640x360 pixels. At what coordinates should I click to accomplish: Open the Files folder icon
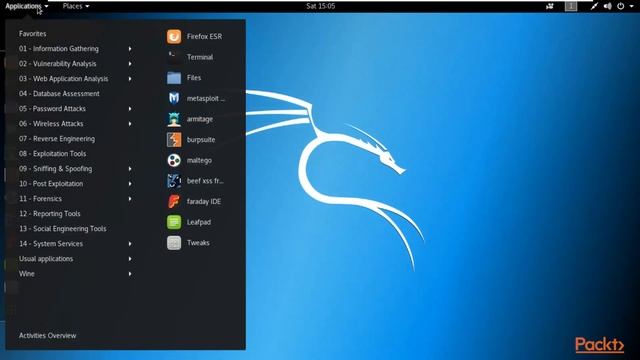(174, 78)
